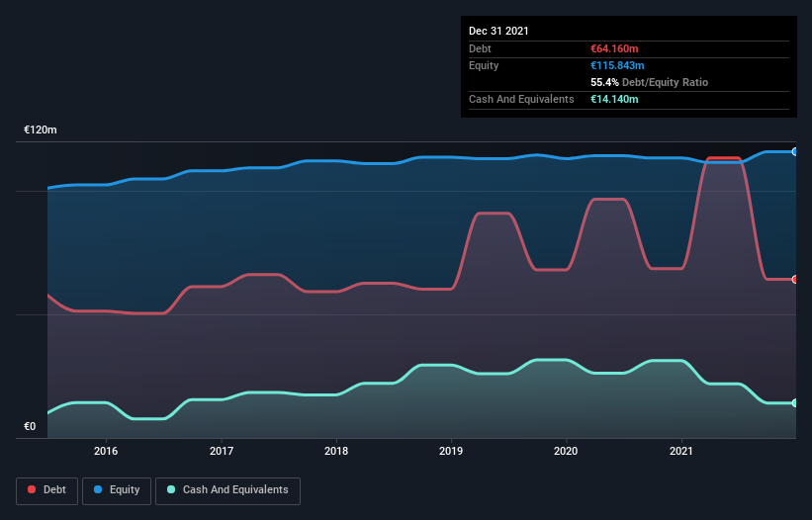Click the 2019 x-axis label
The height and width of the screenshot is (520, 812).
pos(451,451)
